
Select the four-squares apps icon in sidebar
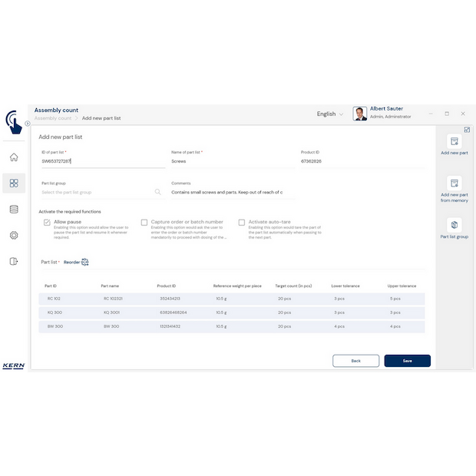14,183
